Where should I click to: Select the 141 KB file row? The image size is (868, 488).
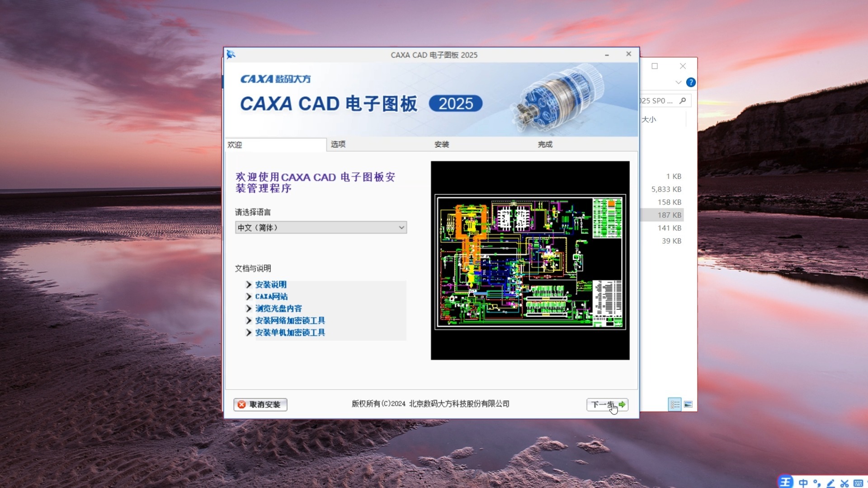(662, 228)
